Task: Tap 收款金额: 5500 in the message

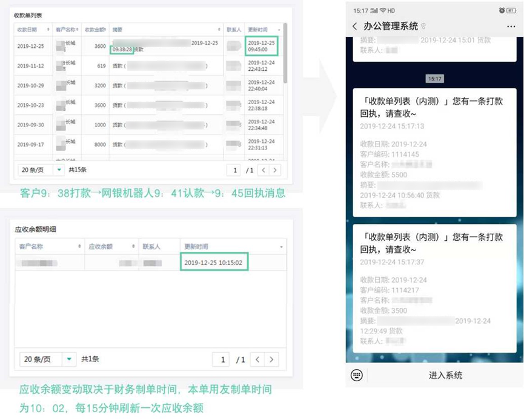Action: pos(383,175)
